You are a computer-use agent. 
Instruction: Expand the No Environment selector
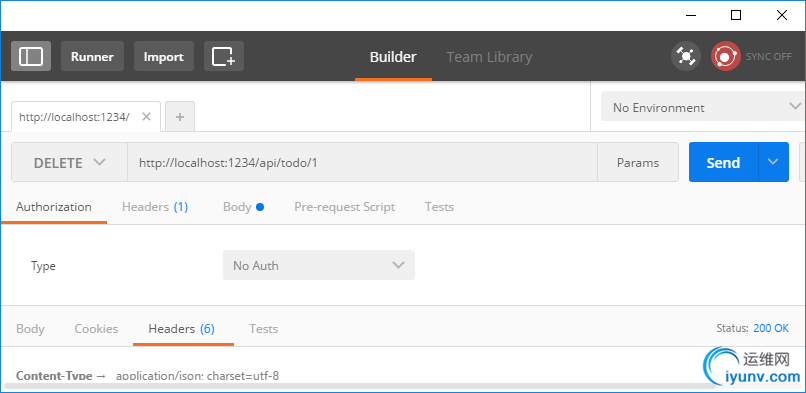click(x=703, y=107)
